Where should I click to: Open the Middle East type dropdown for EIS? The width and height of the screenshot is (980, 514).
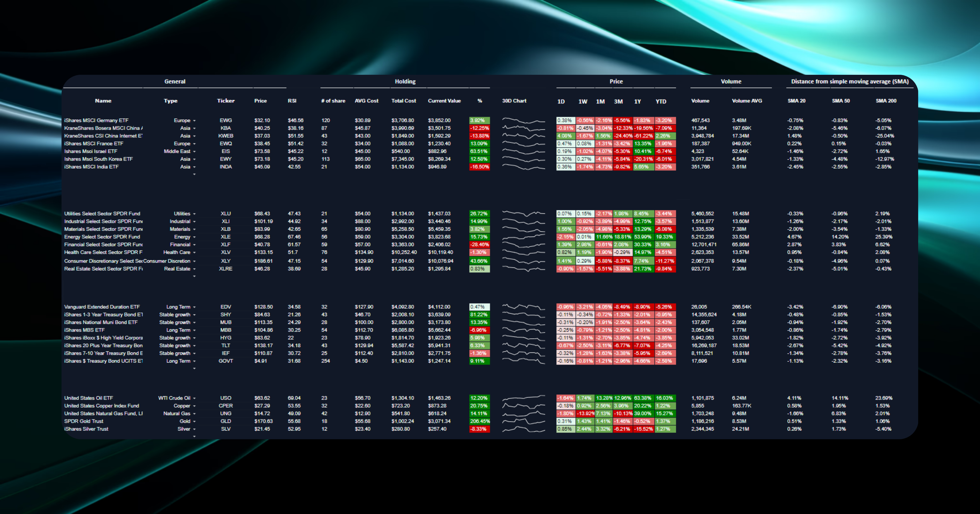point(194,152)
